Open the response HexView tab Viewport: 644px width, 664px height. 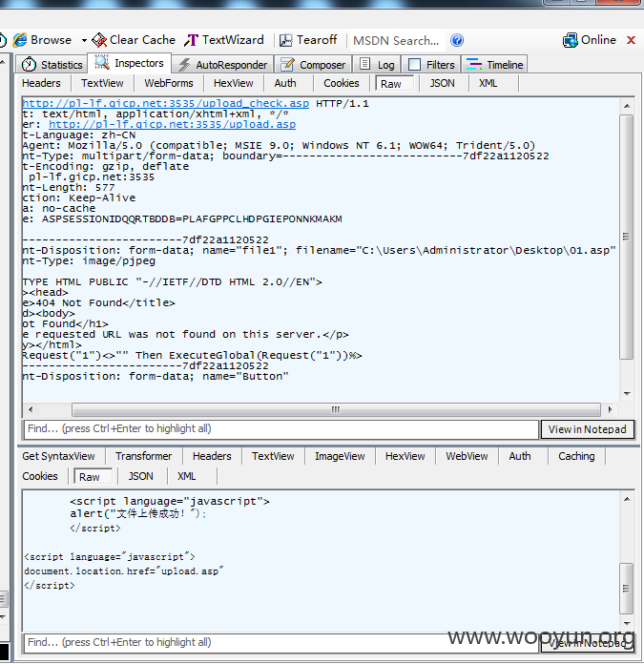pyautogui.click(x=405, y=456)
